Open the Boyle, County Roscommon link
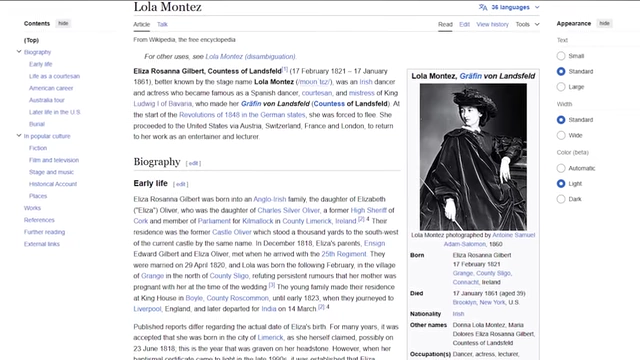640x360 pixels. (227, 298)
